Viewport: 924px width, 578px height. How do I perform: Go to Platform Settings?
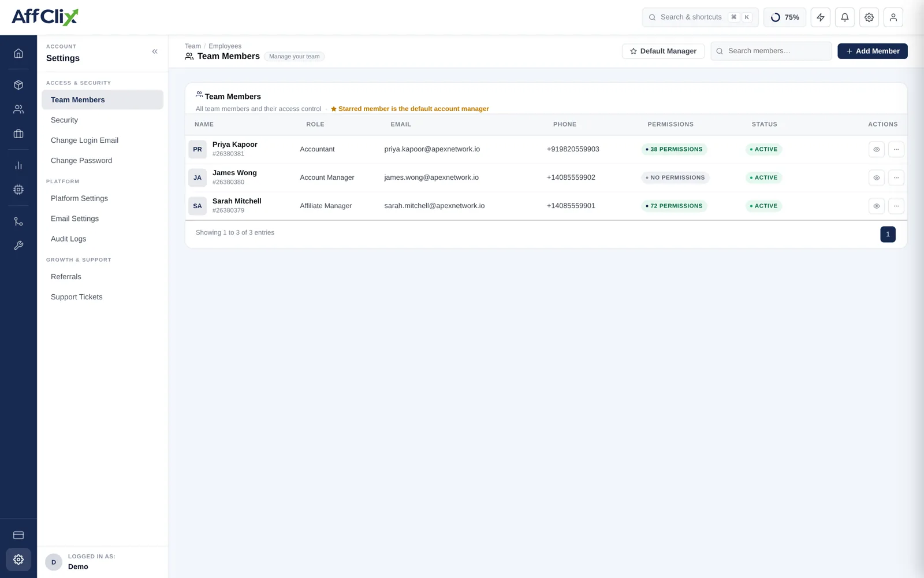(103, 198)
